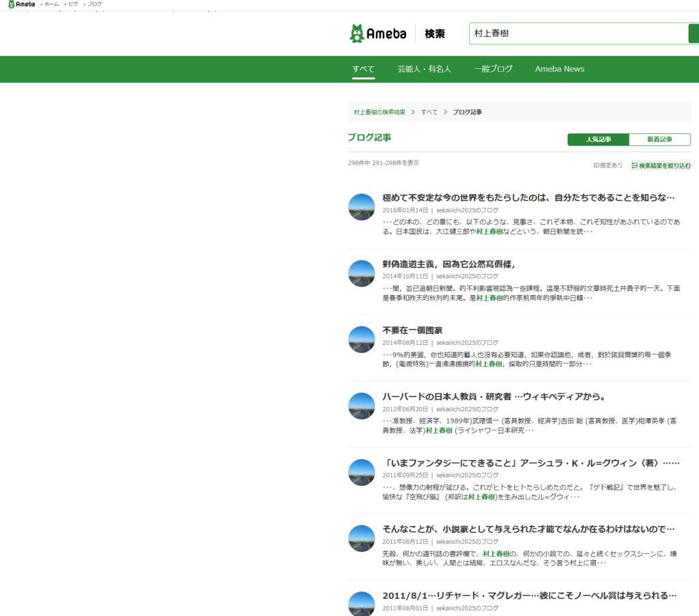Open article 2011/8/1…リチャード・マグレガー
The image size is (699, 616).
[x=530, y=596]
